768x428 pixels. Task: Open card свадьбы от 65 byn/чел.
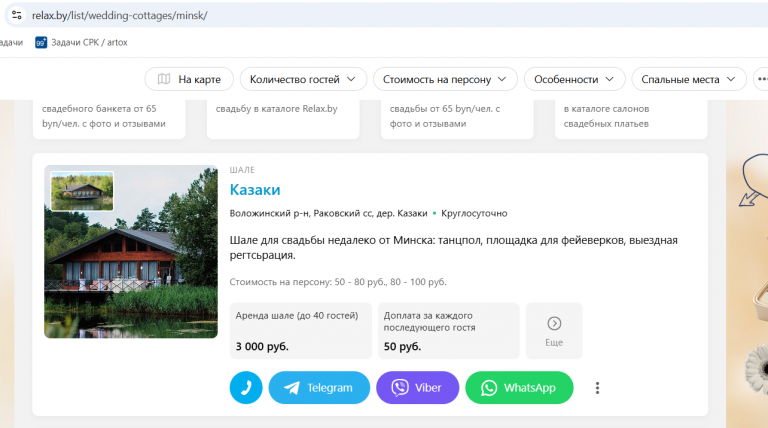coord(457,119)
